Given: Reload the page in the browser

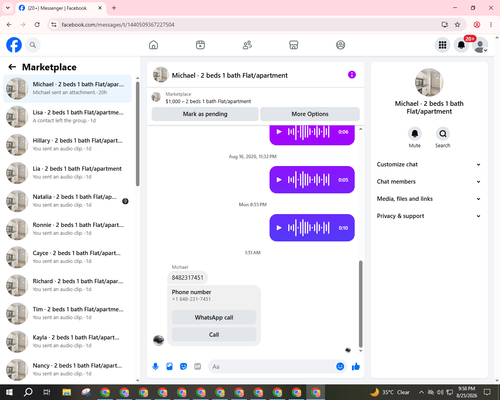Looking at the screenshot, I should (x=37, y=25).
